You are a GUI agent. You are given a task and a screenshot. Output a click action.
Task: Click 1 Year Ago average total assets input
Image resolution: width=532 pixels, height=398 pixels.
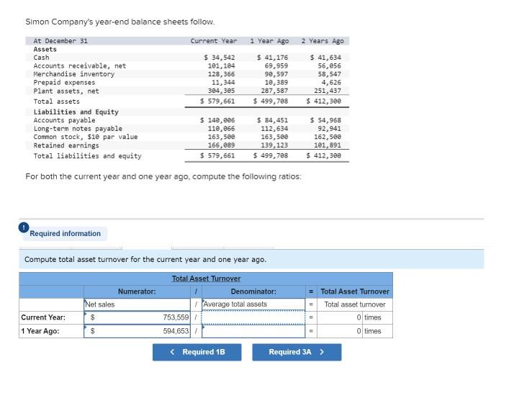[x=253, y=331]
